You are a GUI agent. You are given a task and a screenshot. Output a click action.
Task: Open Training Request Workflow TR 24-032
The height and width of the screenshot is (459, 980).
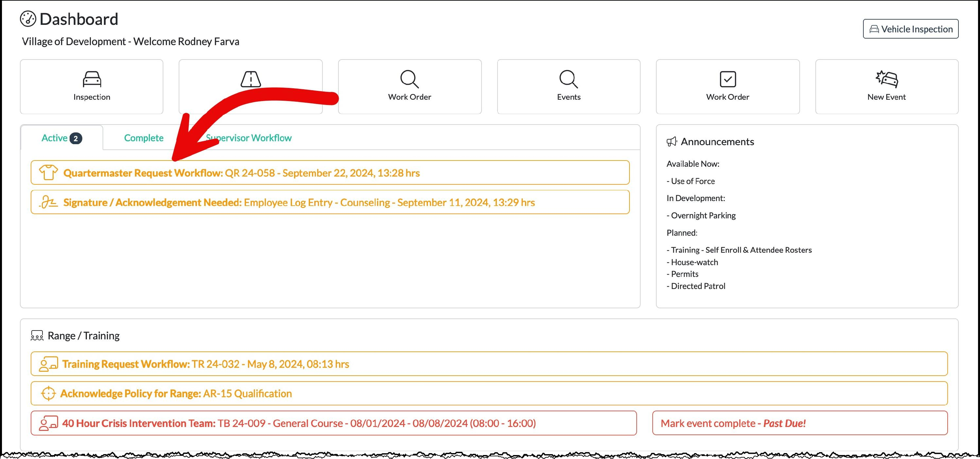tap(205, 364)
